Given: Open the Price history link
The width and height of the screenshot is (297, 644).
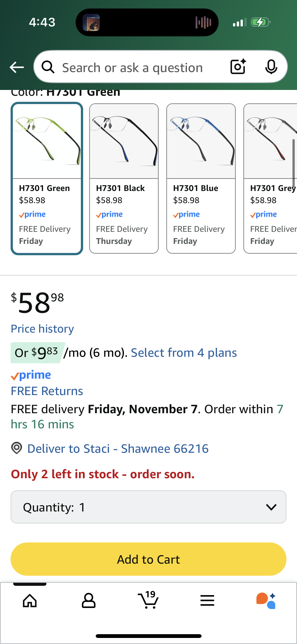Looking at the screenshot, I should [x=42, y=329].
